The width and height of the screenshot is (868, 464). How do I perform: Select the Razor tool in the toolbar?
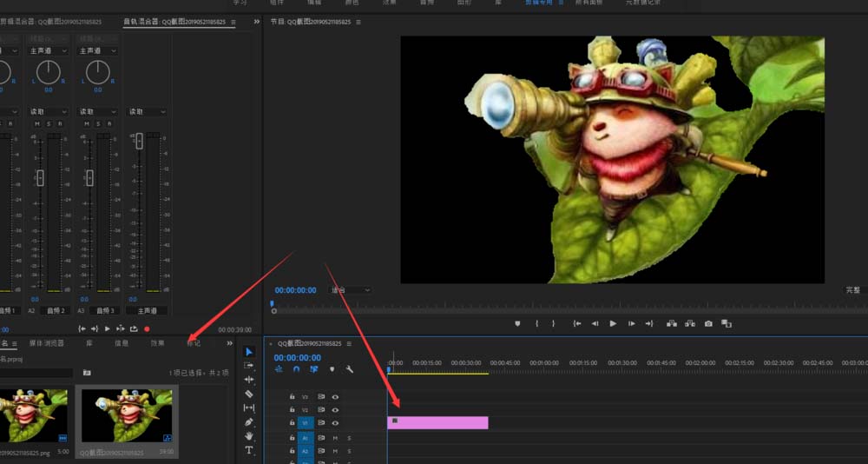point(249,394)
